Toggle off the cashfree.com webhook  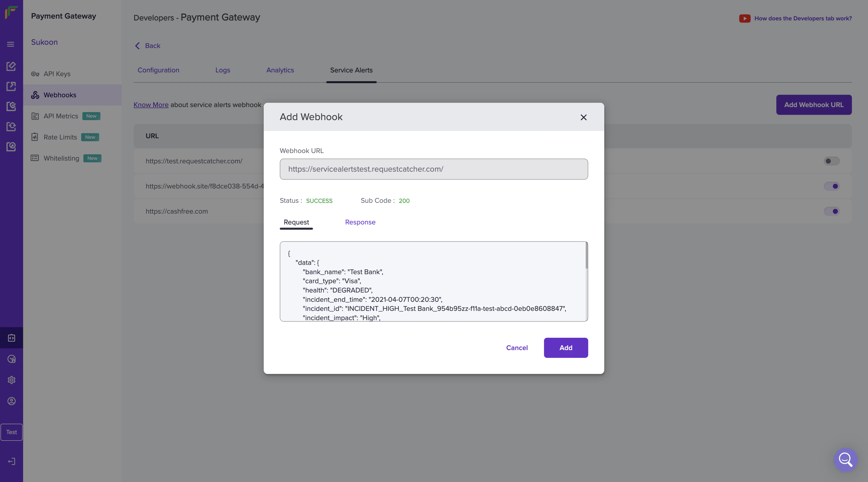[x=831, y=211]
